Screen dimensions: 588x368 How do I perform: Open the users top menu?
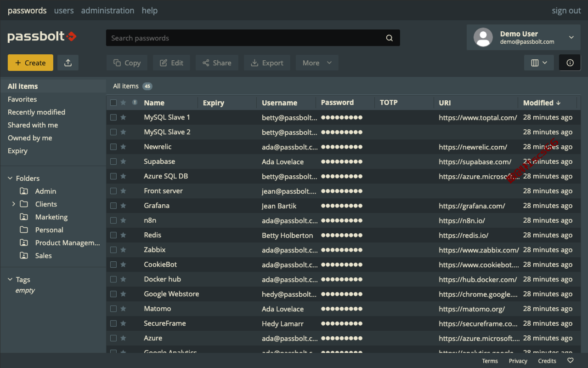[x=64, y=10]
